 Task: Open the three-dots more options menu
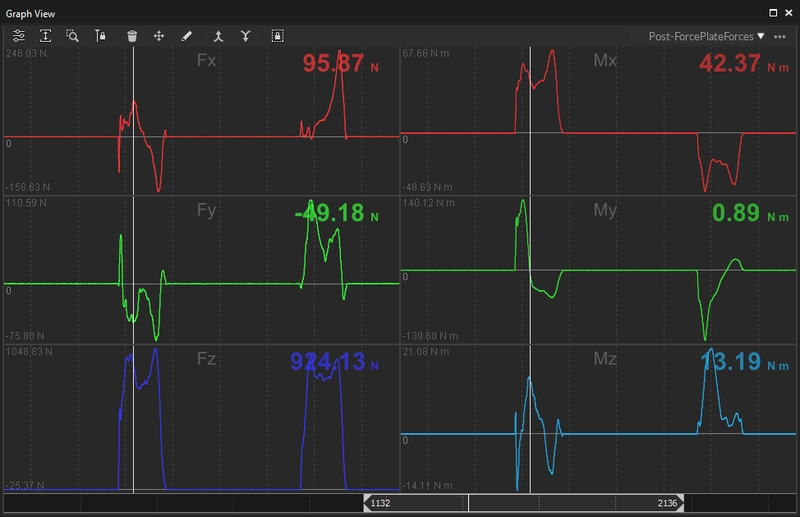point(780,36)
